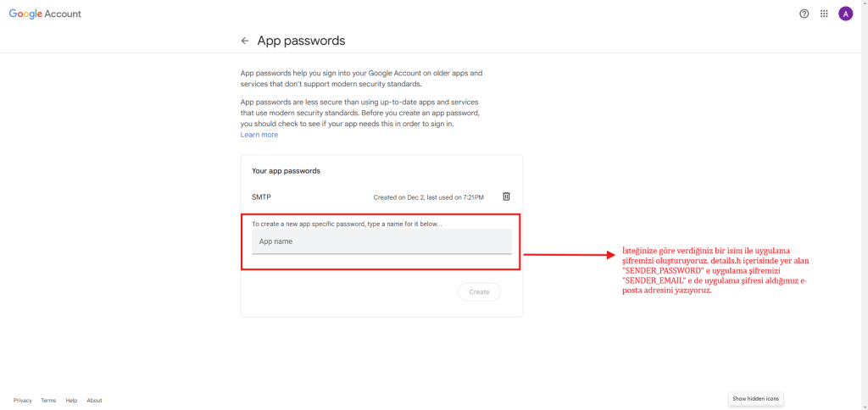Click the Show hidden icons tooltip

[755, 398]
